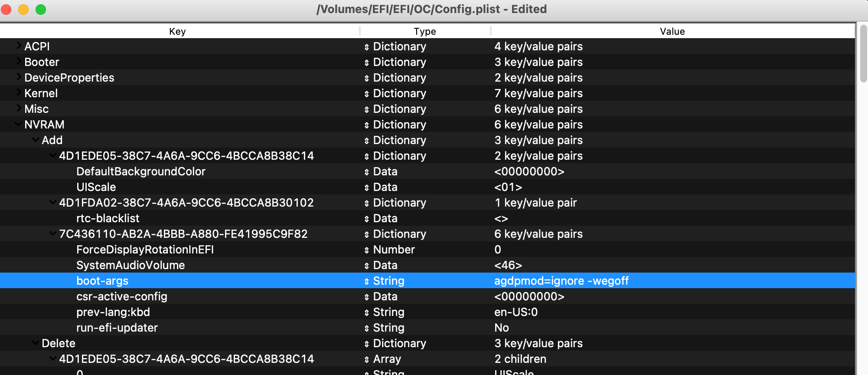Collapse the 7C436110-AB2A-4BBB-A880-FE41995C9F82 dictionary
The height and width of the screenshot is (375, 868).
click(x=53, y=234)
